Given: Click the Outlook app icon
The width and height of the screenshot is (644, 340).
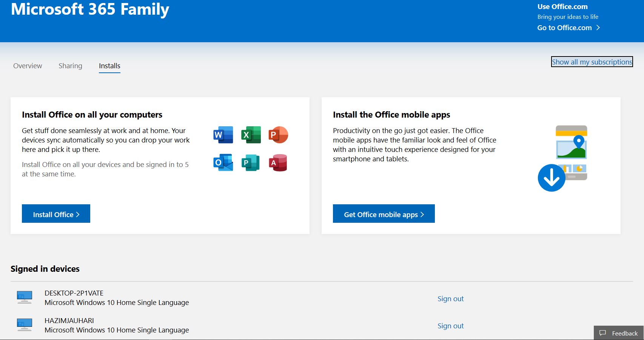Looking at the screenshot, I should 223,162.
